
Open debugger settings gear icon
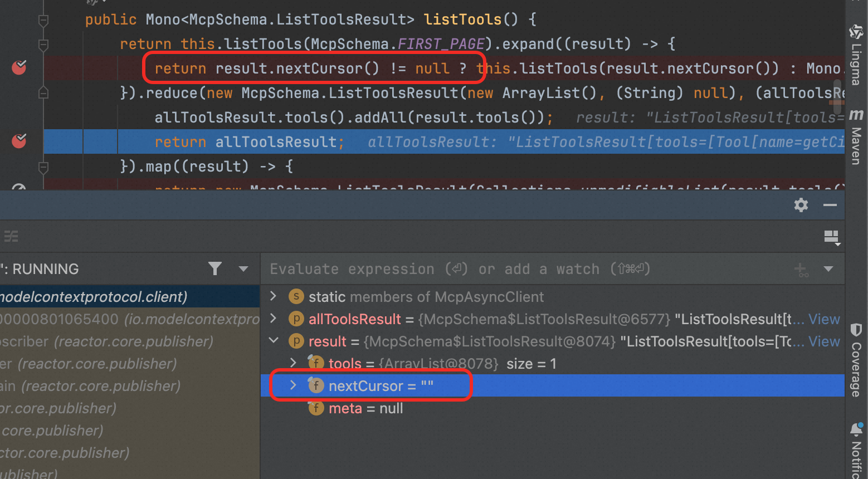pyautogui.click(x=801, y=205)
